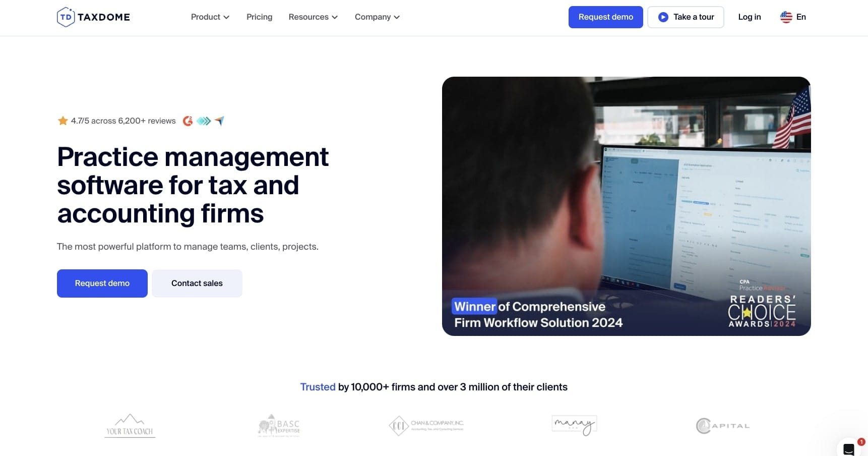Click the orange star rating icon

[x=63, y=121]
